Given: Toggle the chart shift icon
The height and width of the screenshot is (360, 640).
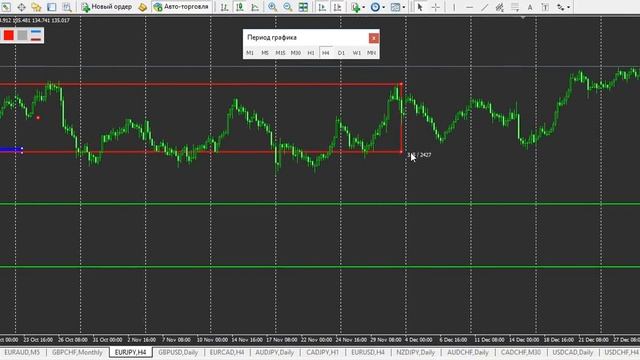Looking at the screenshot, I should (338, 7).
